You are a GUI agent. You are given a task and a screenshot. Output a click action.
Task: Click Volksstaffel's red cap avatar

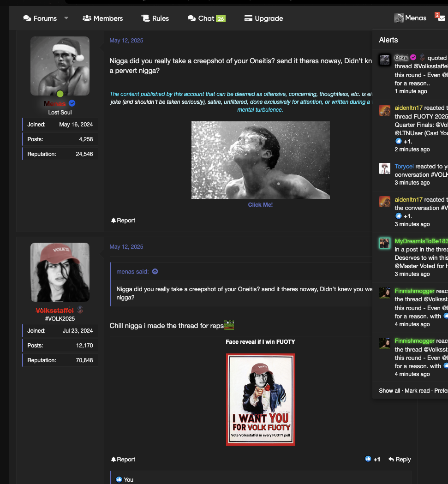pos(60,272)
